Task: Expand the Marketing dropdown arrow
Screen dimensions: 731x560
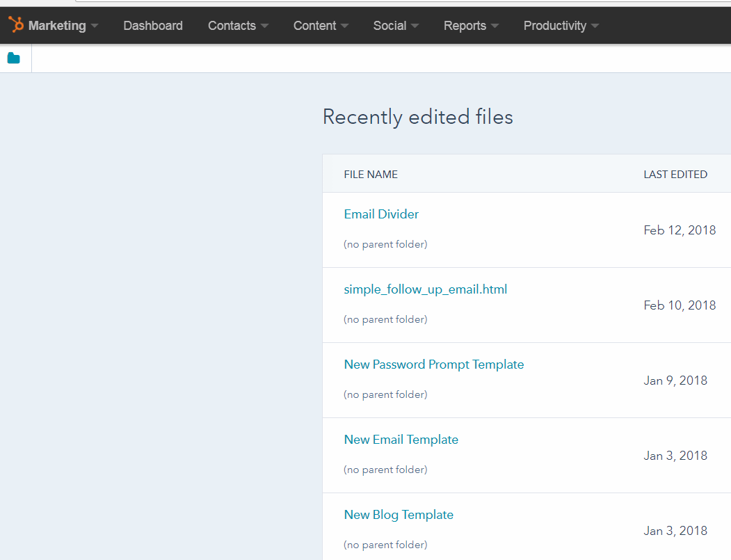Action: (95, 26)
